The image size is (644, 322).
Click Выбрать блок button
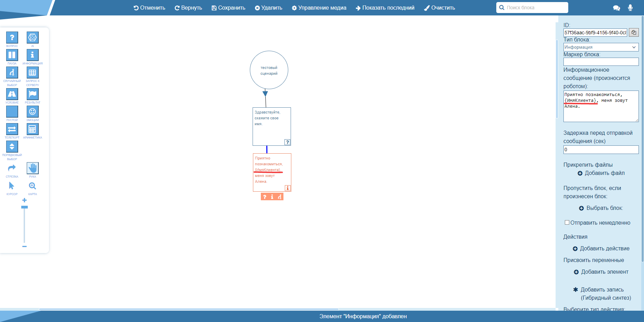point(601,208)
